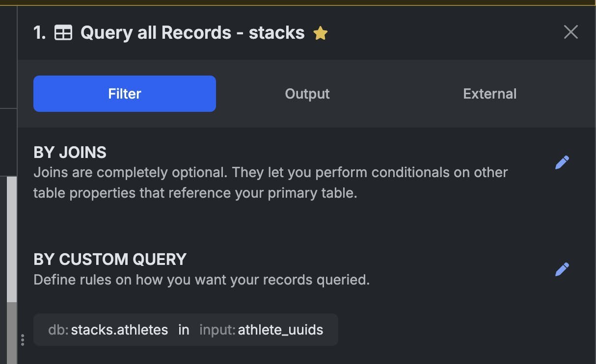Toggle the yellow favorite star
596x364 pixels.
point(321,33)
